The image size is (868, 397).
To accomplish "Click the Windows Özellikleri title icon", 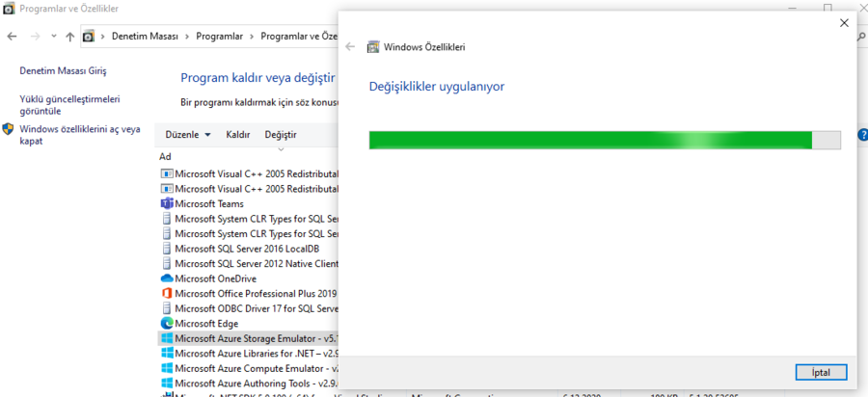I will tap(373, 47).
